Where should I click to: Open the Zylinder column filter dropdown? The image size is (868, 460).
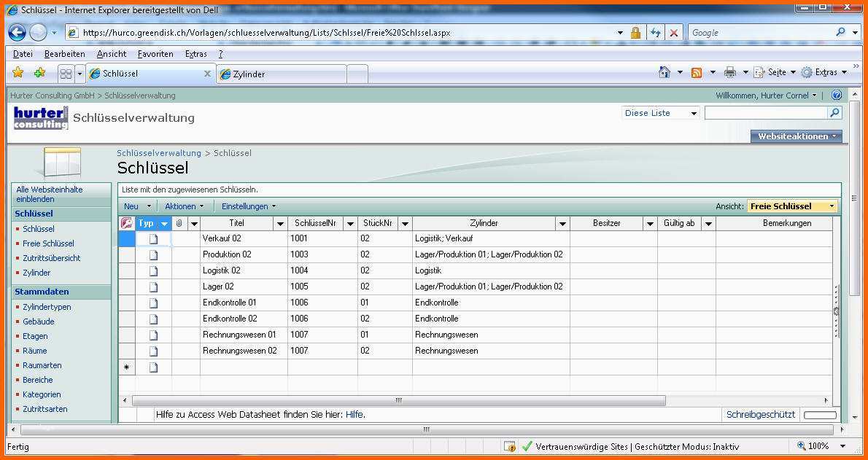(x=562, y=224)
